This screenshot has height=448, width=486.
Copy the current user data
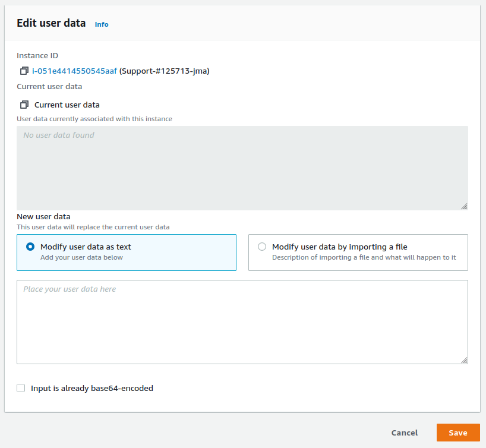coord(24,104)
